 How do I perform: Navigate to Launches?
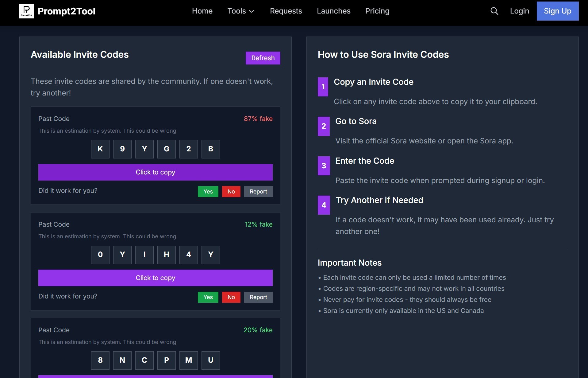(333, 11)
